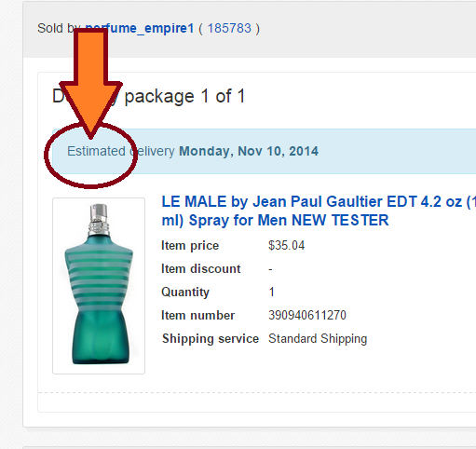Select the item price value $35.04
Screen dimensions: 476x449
[x=286, y=245]
